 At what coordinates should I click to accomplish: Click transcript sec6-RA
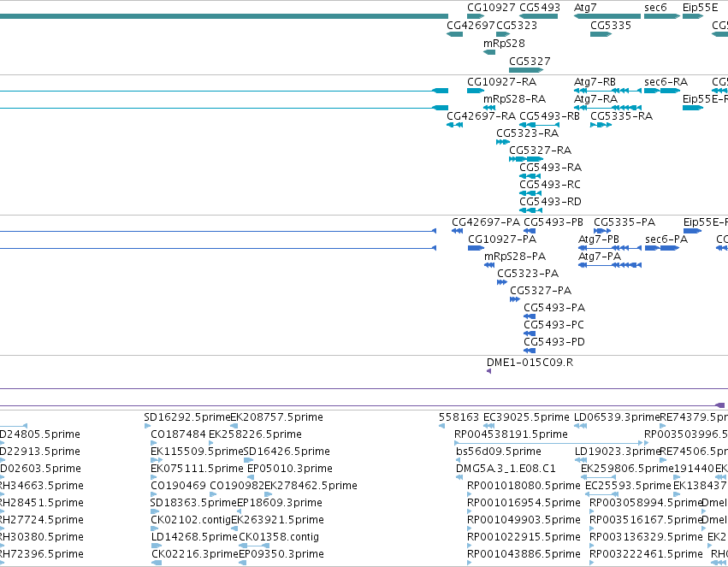click(x=666, y=82)
